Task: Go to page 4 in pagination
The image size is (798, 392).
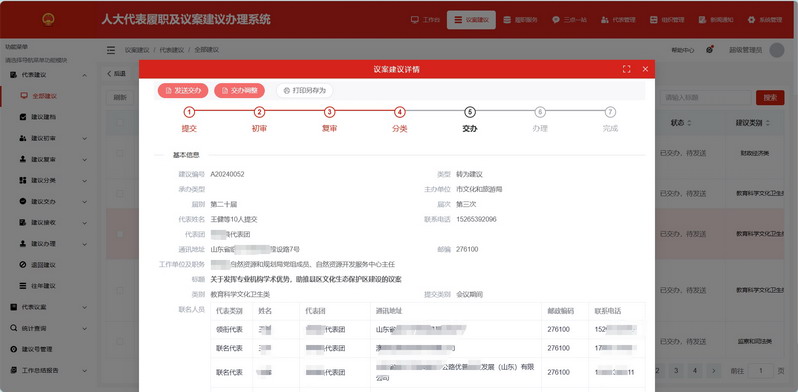Action: (x=695, y=371)
